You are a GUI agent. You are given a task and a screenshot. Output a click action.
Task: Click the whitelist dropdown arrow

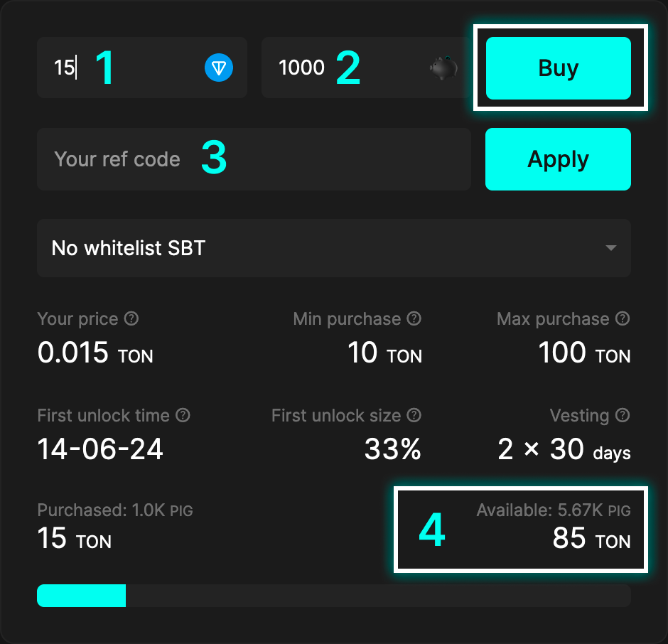pos(610,248)
